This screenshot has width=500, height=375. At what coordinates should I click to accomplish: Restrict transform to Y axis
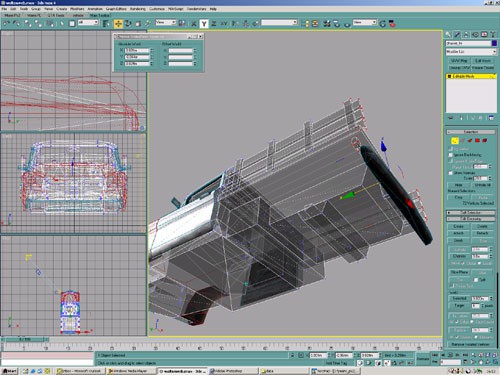(204, 24)
